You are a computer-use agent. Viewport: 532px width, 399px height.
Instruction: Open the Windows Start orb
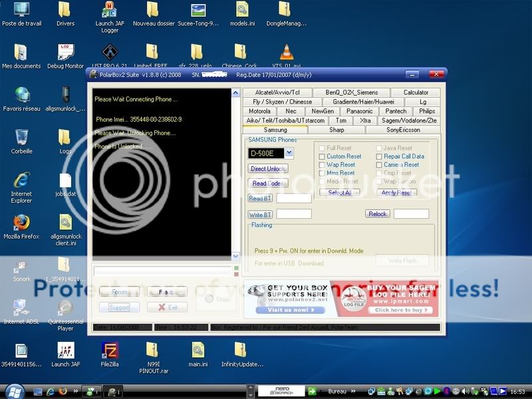13,392
